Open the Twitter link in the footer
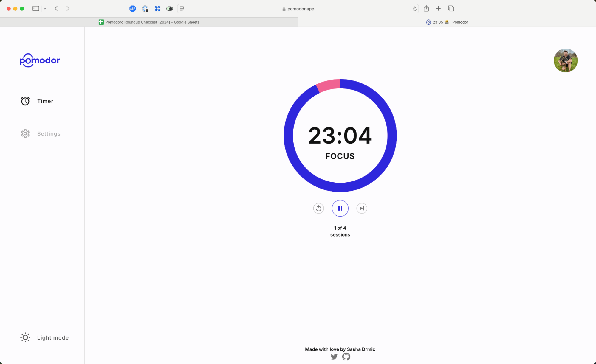 click(334, 357)
